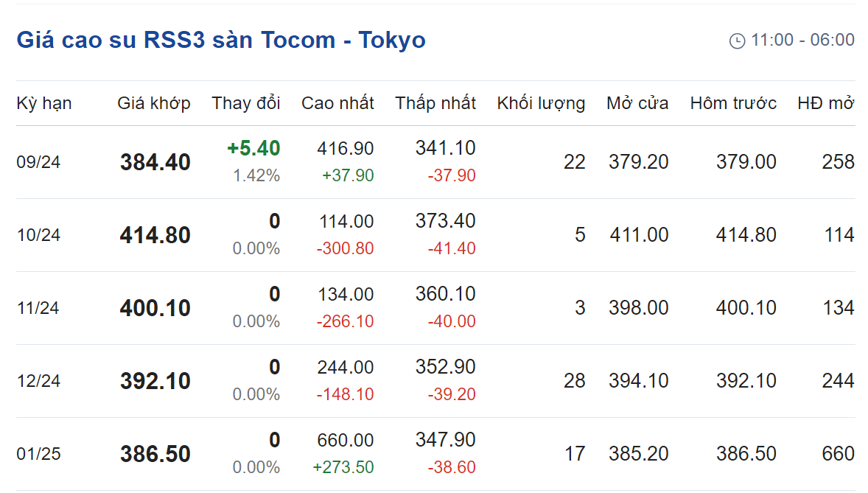Click the clock icon beside 11:00 - 06:00
The height and width of the screenshot is (493, 868).
coord(737,41)
